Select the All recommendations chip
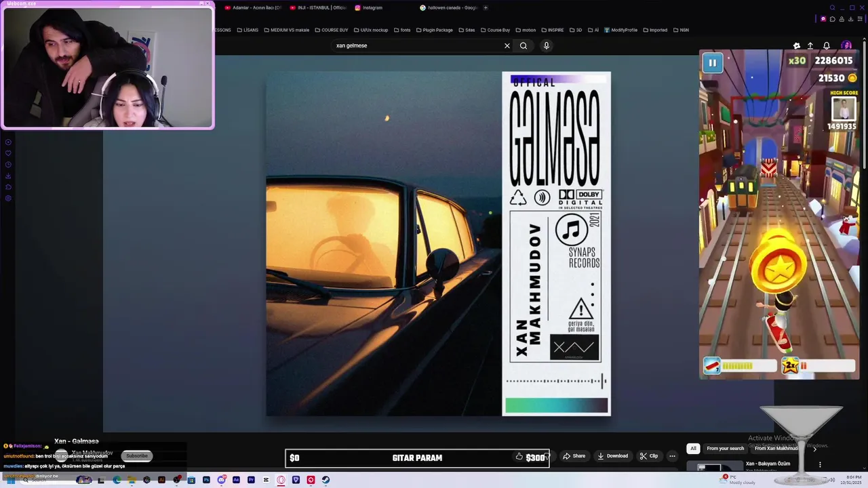The width and height of the screenshot is (868, 488). tap(693, 448)
